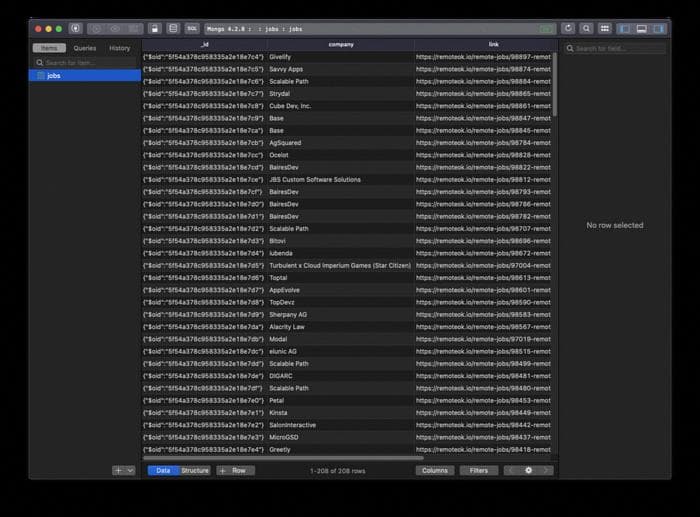The height and width of the screenshot is (517, 700).
Task: Open the Columns chooser
Action: 435,471
